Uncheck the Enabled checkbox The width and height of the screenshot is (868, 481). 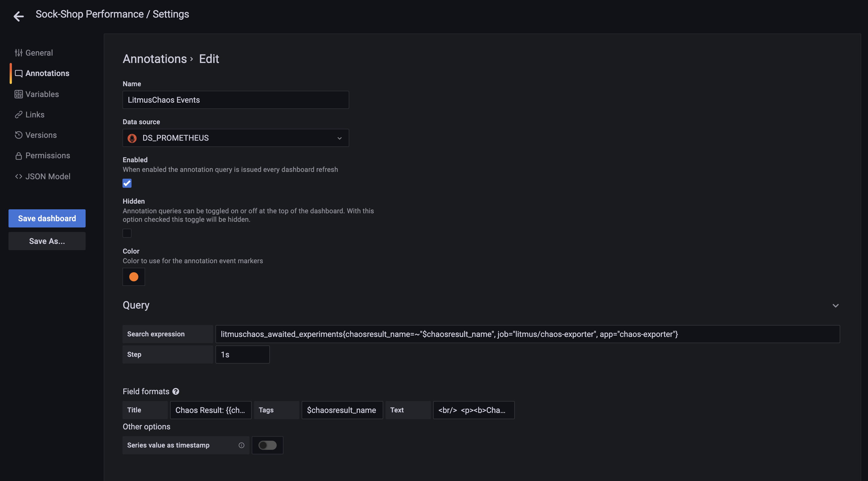coord(127,183)
